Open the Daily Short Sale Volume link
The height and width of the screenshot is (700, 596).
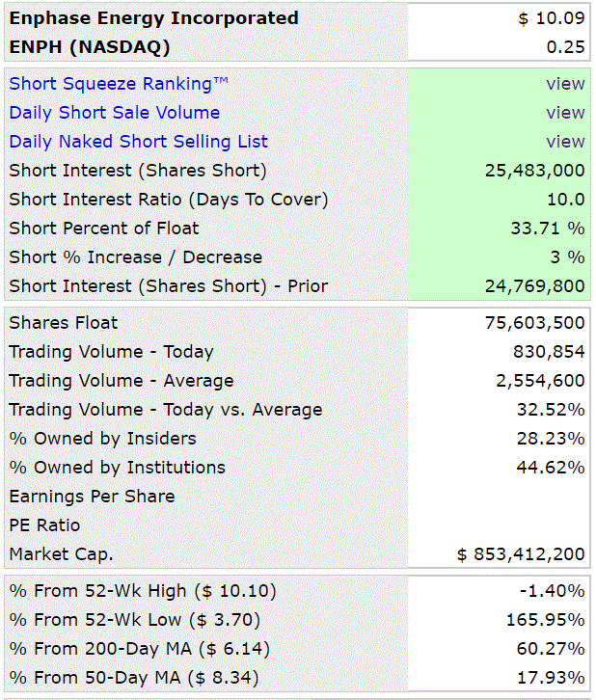pos(114,113)
